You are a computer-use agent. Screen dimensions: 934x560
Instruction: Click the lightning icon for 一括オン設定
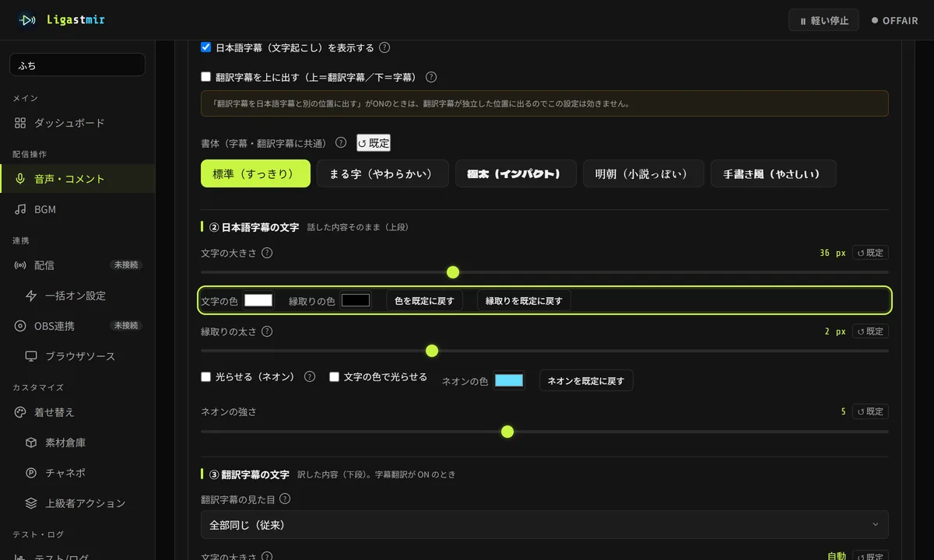click(31, 296)
